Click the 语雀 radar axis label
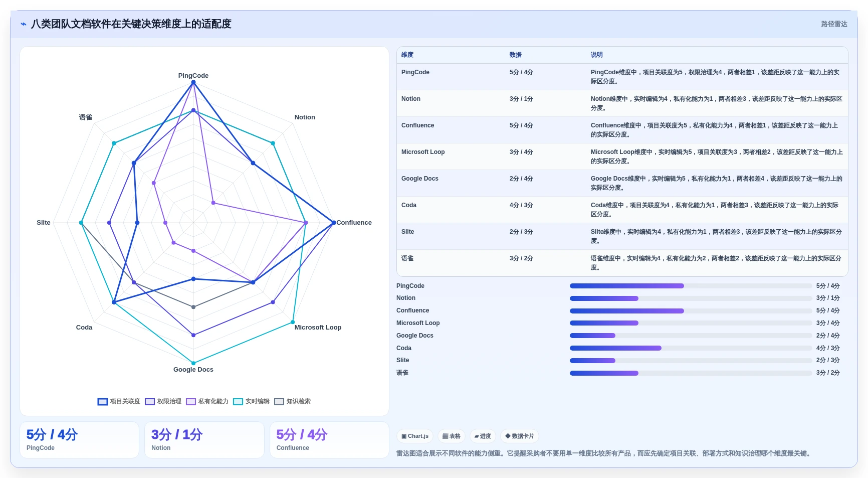 pyautogui.click(x=86, y=117)
